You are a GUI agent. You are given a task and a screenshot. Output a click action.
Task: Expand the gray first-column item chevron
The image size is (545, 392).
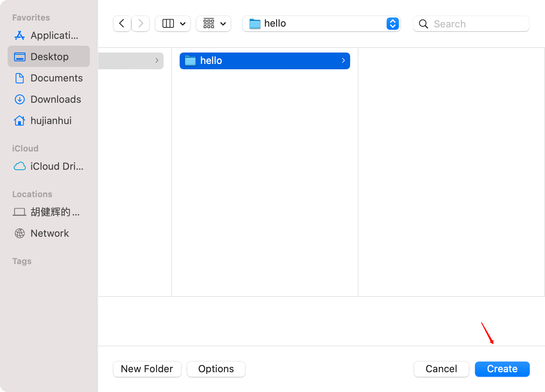tap(157, 61)
